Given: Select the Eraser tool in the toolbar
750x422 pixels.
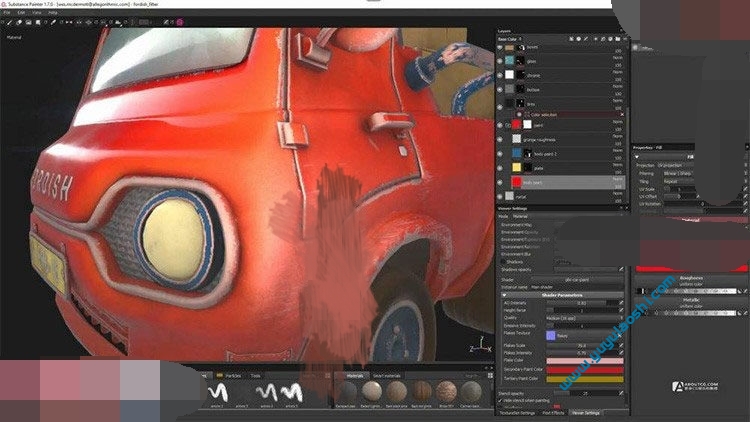Looking at the screenshot, I should [x=19, y=22].
